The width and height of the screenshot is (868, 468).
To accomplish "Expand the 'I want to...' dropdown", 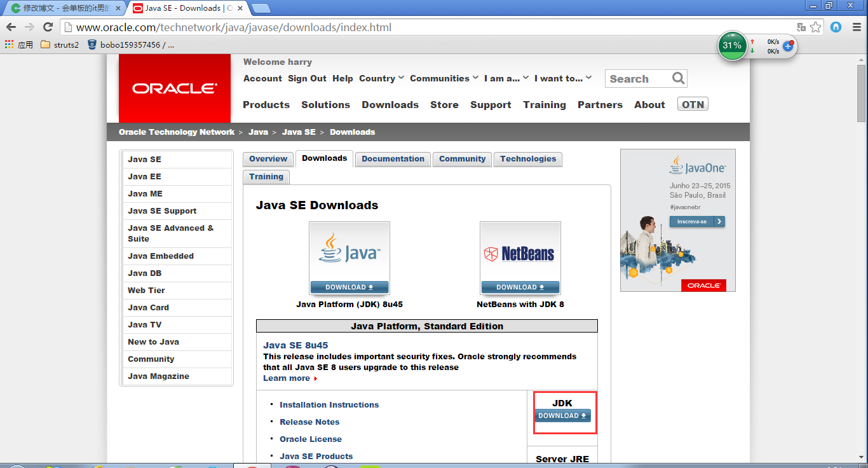I will [x=562, y=78].
